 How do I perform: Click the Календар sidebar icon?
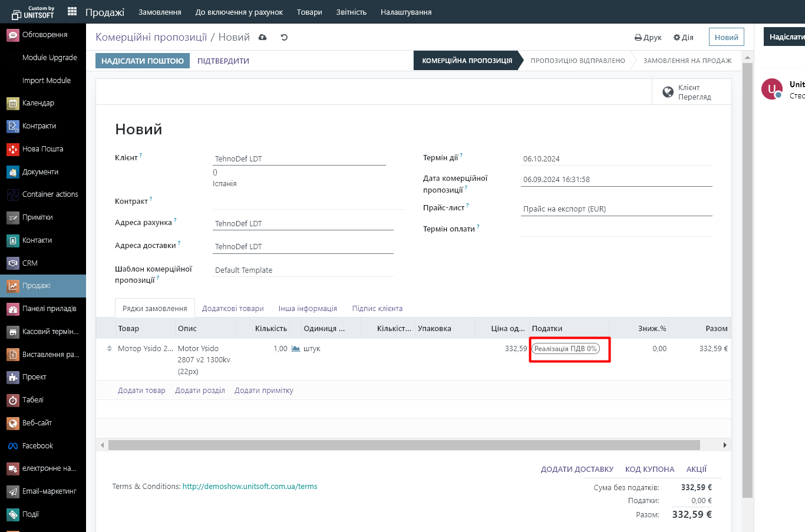click(13, 103)
